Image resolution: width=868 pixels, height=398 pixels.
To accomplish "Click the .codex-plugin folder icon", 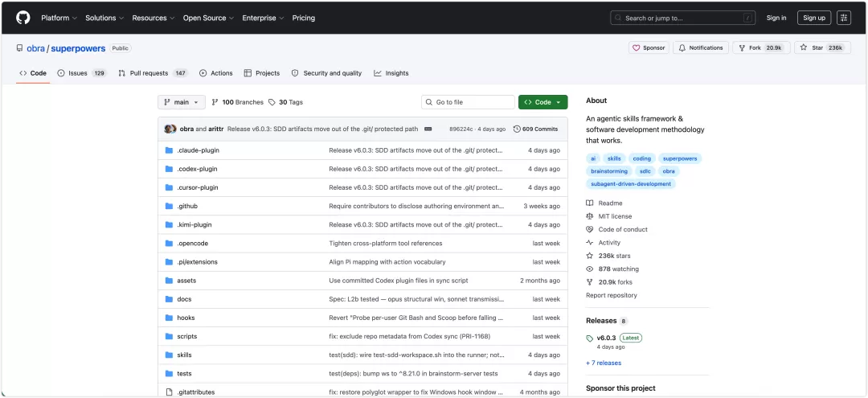I will click(x=169, y=169).
